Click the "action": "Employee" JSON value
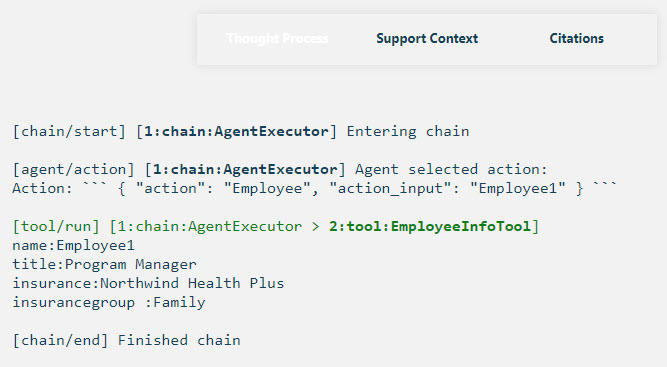Viewport: 667px width, 367px height. (x=227, y=188)
